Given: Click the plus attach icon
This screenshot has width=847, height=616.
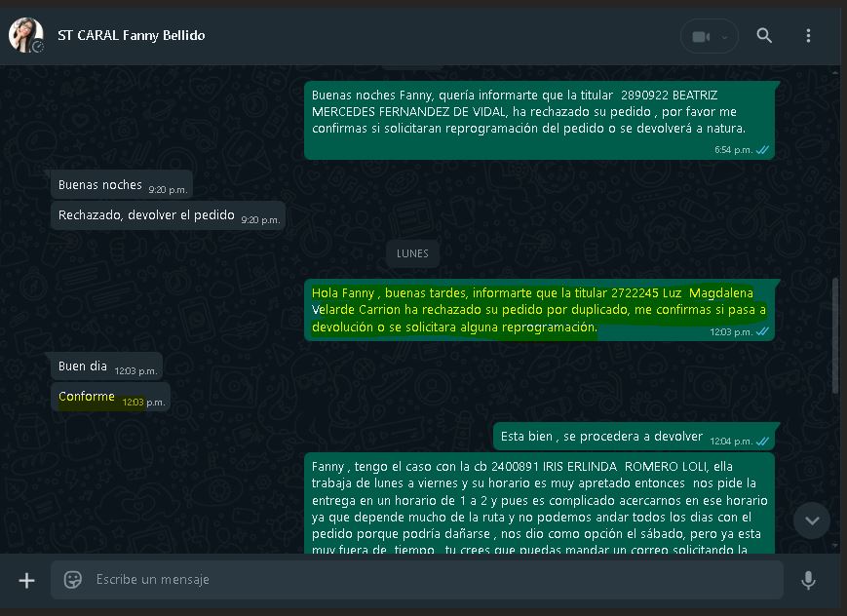Looking at the screenshot, I should (26, 580).
